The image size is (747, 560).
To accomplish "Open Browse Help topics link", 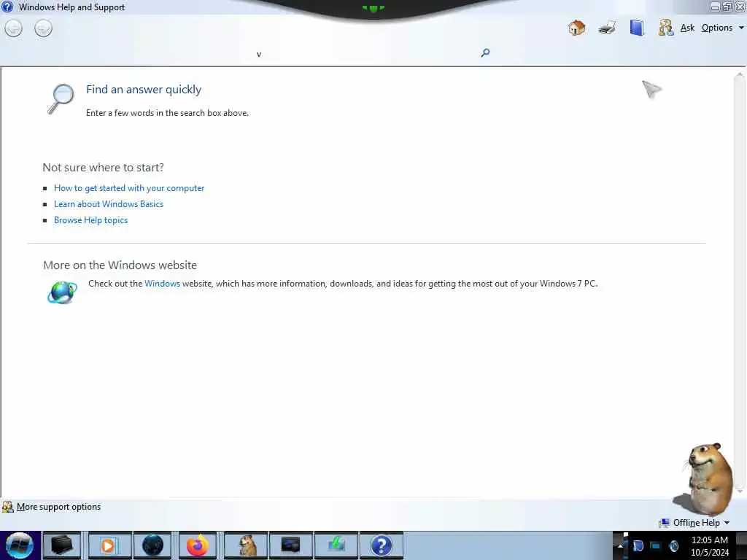I will (90, 220).
